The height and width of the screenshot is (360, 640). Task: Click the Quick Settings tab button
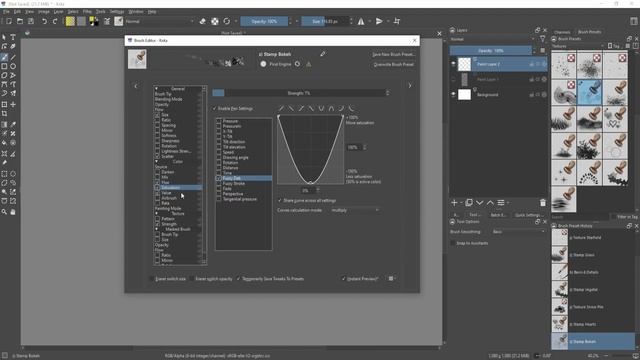point(528,215)
